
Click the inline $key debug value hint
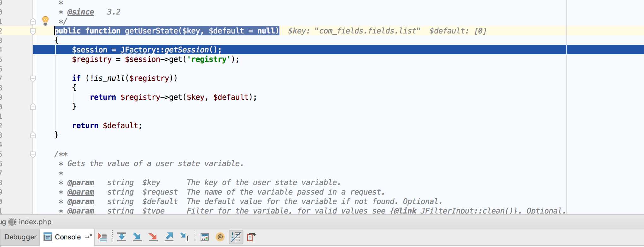(354, 31)
